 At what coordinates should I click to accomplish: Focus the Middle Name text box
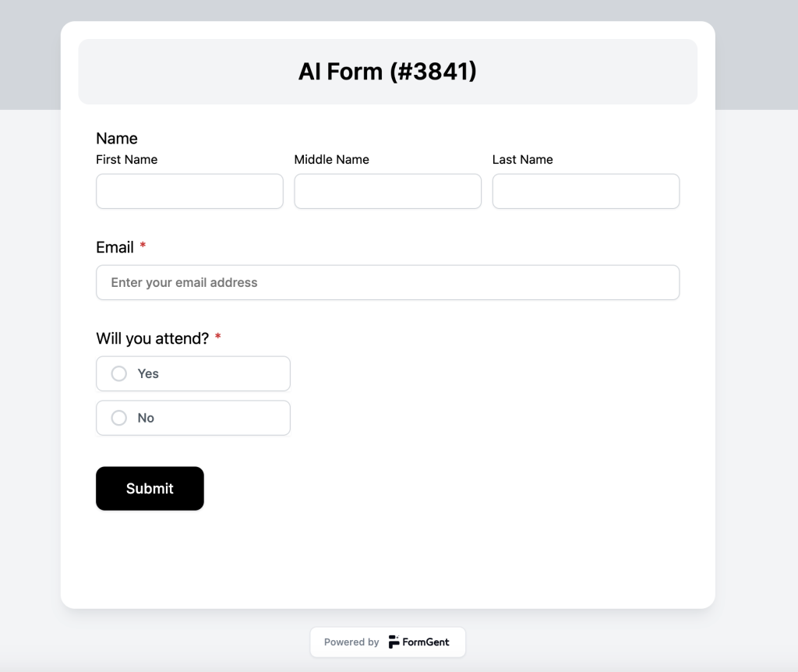(x=388, y=192)
